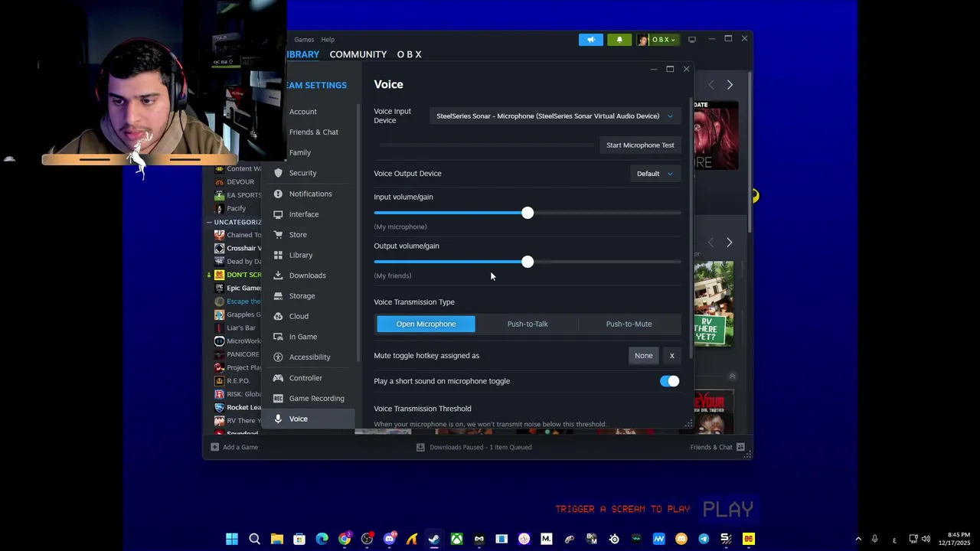Select R.E.P.O. in the game list
This screenshot has width=980, height=551.
(237, 380)
